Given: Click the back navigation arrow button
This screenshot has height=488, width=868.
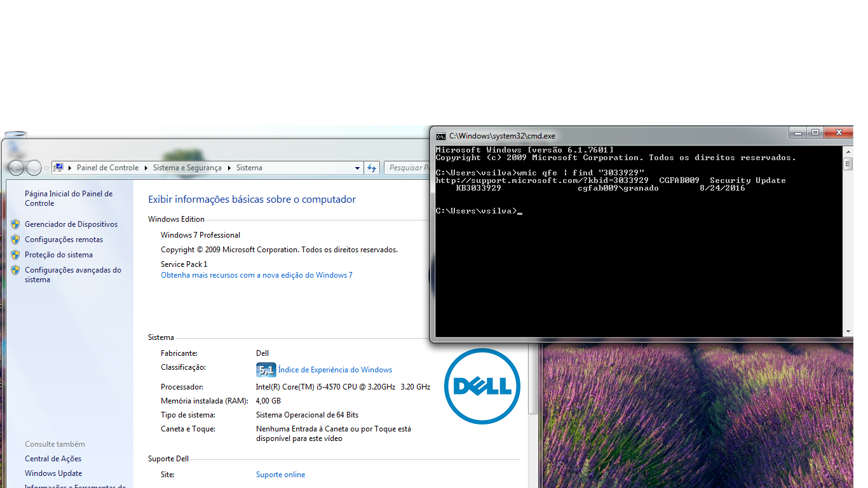Looking at the screenshot, I should [17, 168].
